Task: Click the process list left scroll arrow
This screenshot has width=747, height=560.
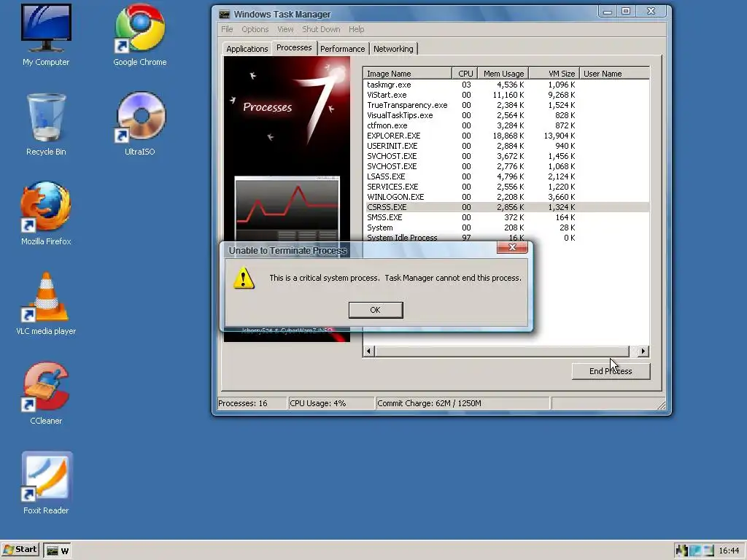Action: (368, 351)
